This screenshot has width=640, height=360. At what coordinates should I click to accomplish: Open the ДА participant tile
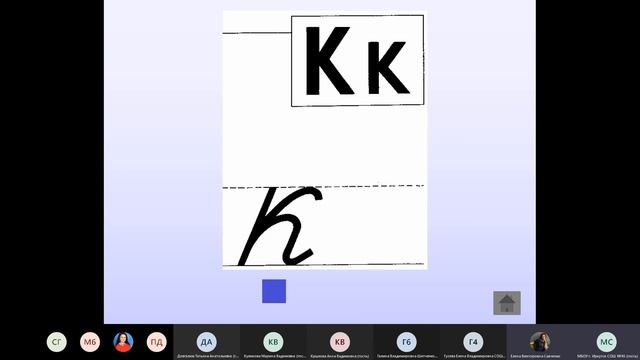tap(207, 342)
